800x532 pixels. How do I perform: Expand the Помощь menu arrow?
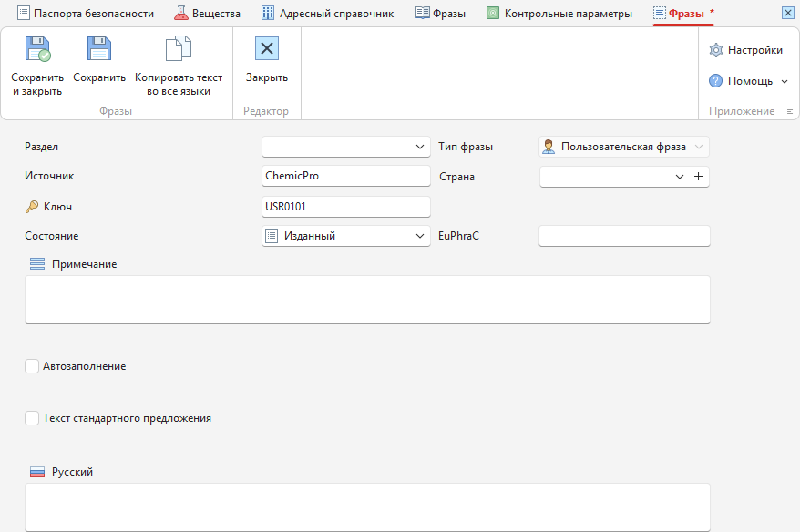tap(785, 81)
